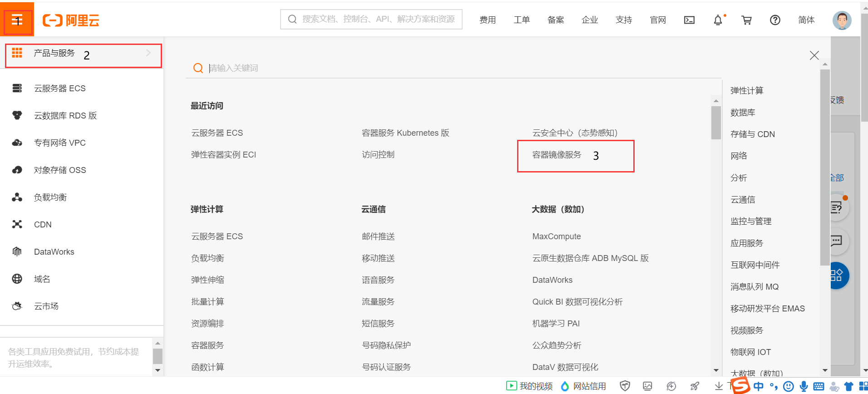Open the 企业 menu
The image size is (868, 394).
coord(590,20)
